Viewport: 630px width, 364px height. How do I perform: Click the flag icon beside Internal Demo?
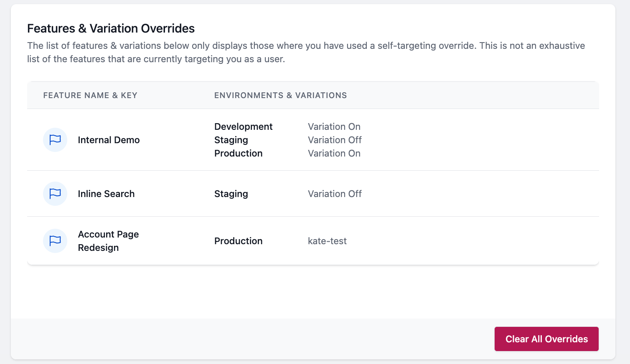pos(55,140)
